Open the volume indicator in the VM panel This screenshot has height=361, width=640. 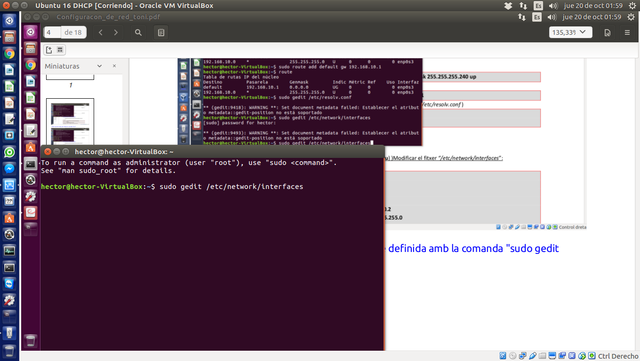coord(552,17)
